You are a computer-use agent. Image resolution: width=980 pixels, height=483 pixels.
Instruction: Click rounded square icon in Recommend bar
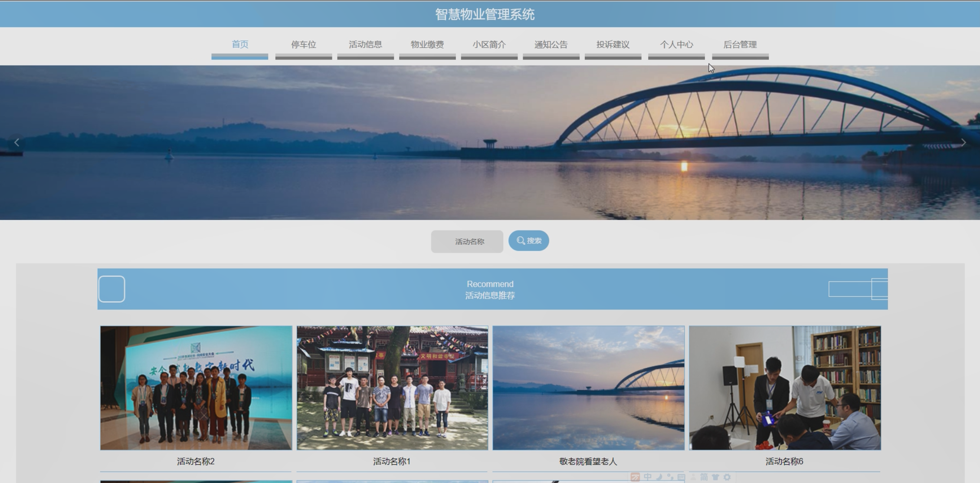click(x=111, y=289)
